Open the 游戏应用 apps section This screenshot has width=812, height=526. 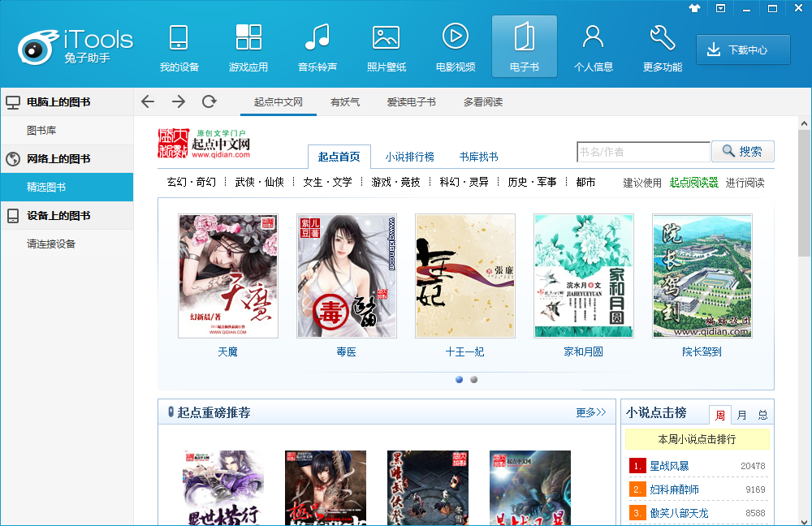pos(248,48)
